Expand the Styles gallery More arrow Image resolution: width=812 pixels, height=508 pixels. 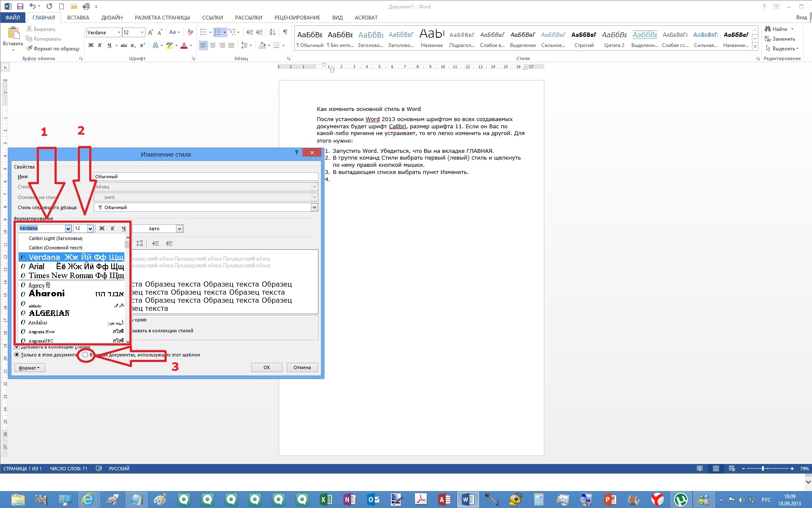point(755,47)
